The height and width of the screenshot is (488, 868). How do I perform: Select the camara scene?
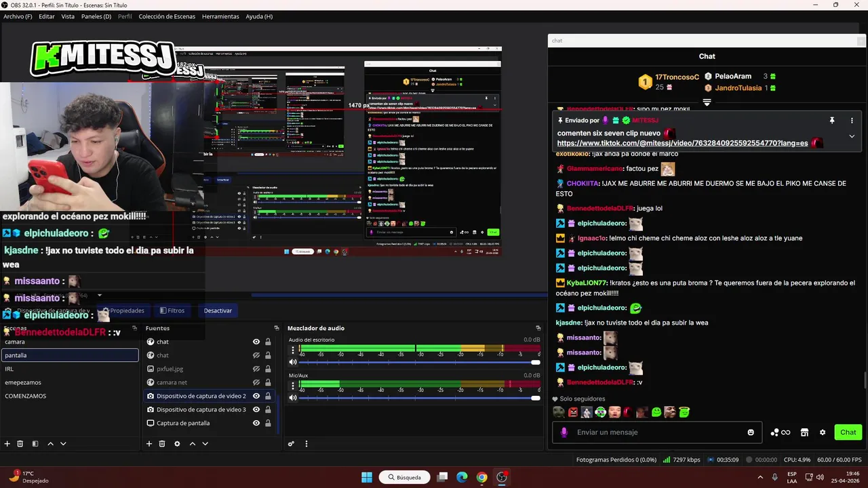click(x=70, y=342)
